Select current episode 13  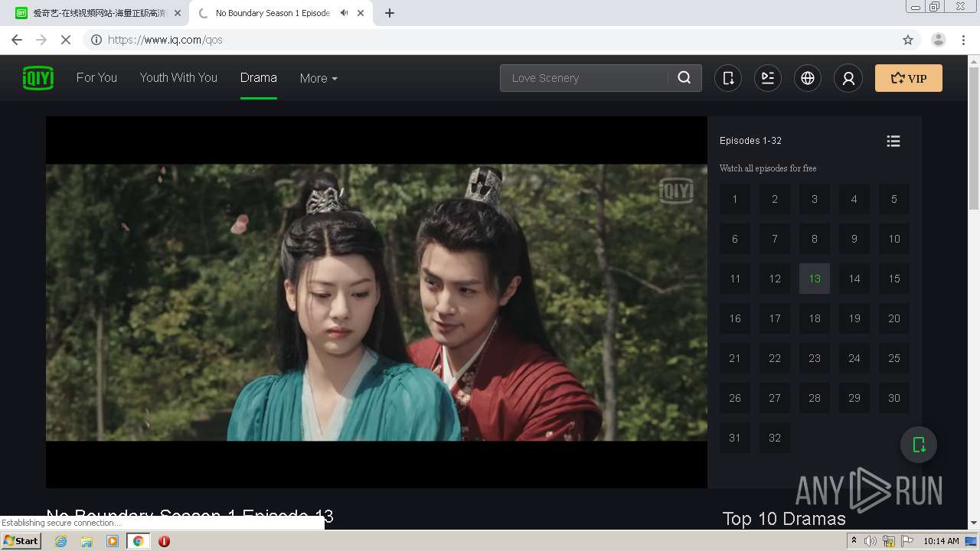815,279
